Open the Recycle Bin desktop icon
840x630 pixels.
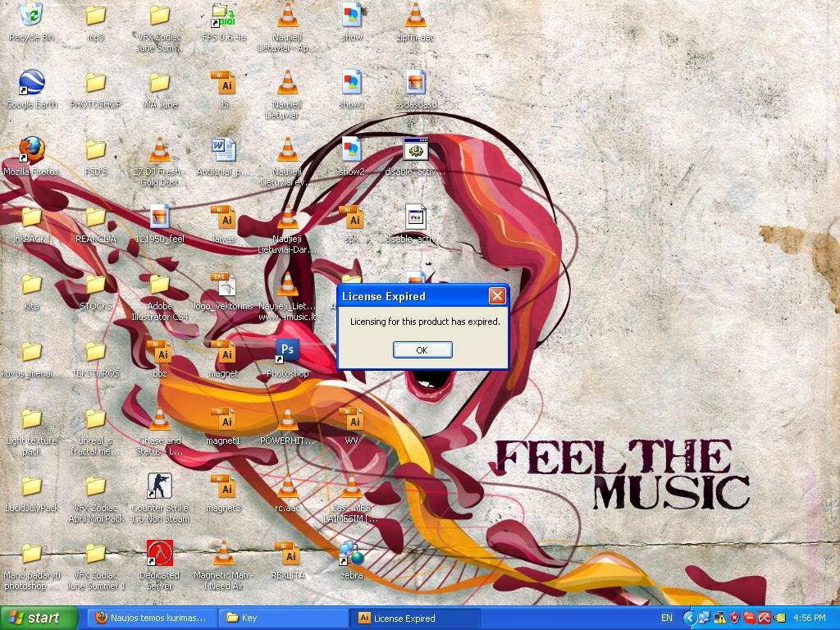coord(31,15)
